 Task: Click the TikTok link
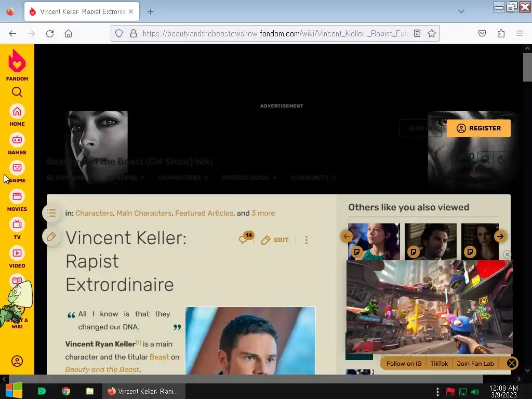[439, 364]
